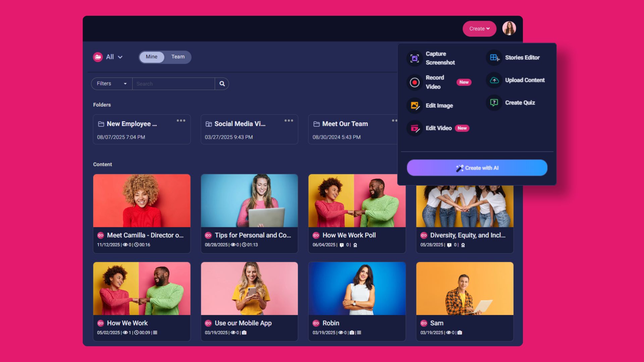Open options menu for Social Media Videos folder
The width and height of the screenshot is (644, 362).
click(x=289, y=120)
